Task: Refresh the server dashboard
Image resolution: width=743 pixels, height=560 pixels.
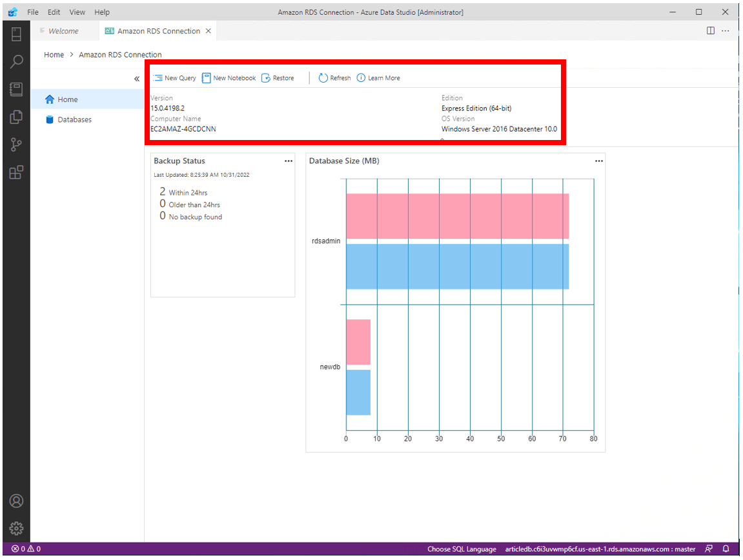Action: [x=334, y=78]
